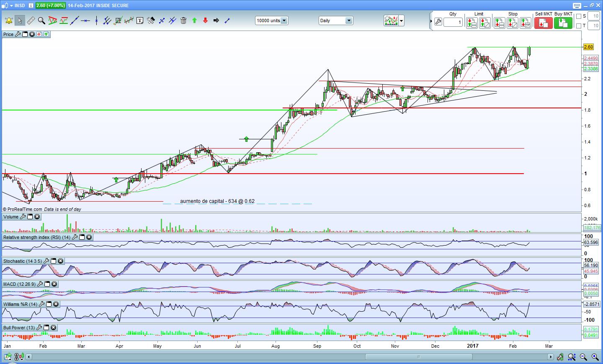Click the scrollbar right arrow
The height and width of the screenshot is (364, 603).
[551, 357]
